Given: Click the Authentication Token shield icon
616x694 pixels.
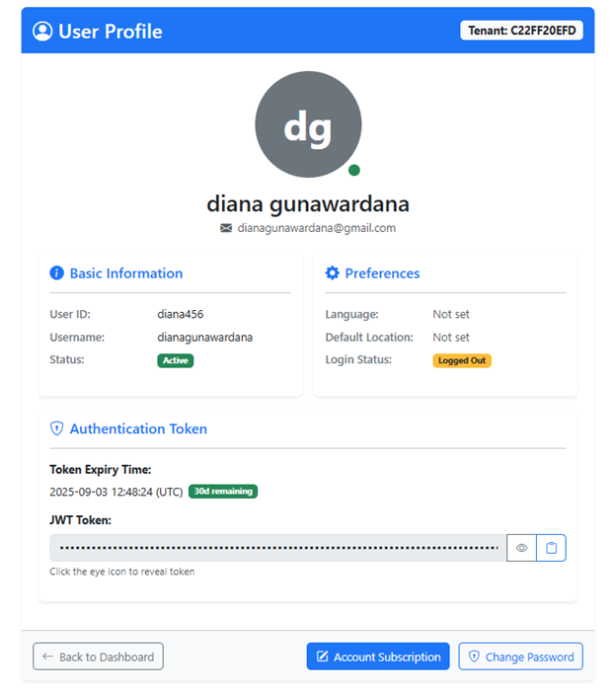Looking at the screenshot, I should click(x=57, y=429).
